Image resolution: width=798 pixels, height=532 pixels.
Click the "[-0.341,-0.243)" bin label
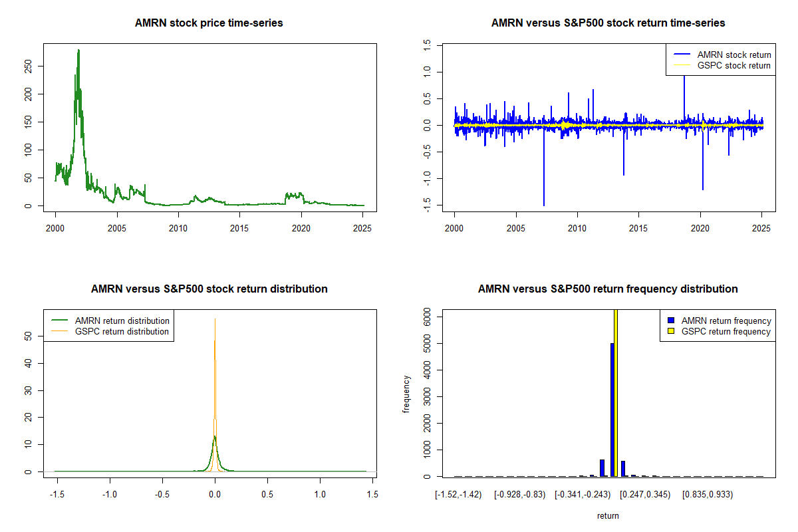(x=583, y=494)
